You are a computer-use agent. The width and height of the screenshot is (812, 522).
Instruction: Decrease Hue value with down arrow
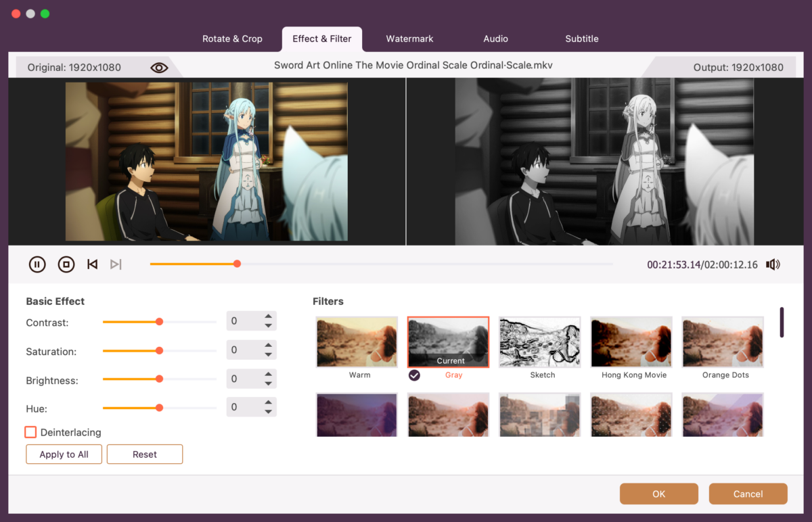pyautogui.click(x=269, y=412)
